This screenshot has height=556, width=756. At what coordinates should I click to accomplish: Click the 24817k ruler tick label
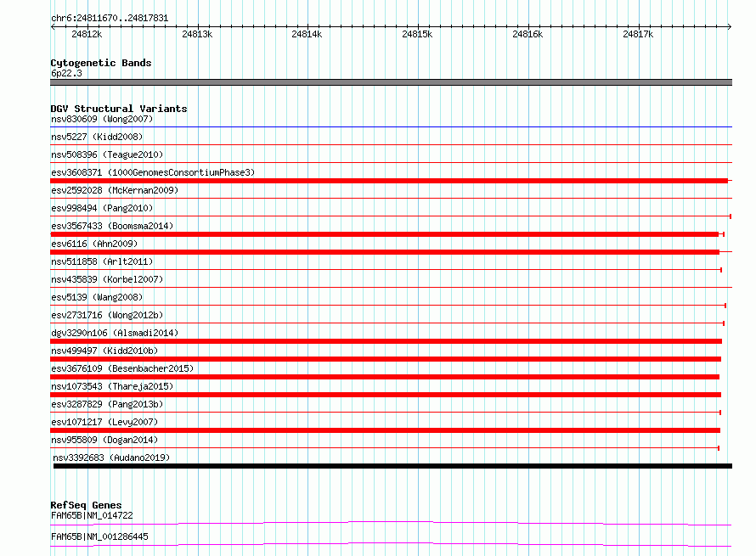[x=639, y=34]
